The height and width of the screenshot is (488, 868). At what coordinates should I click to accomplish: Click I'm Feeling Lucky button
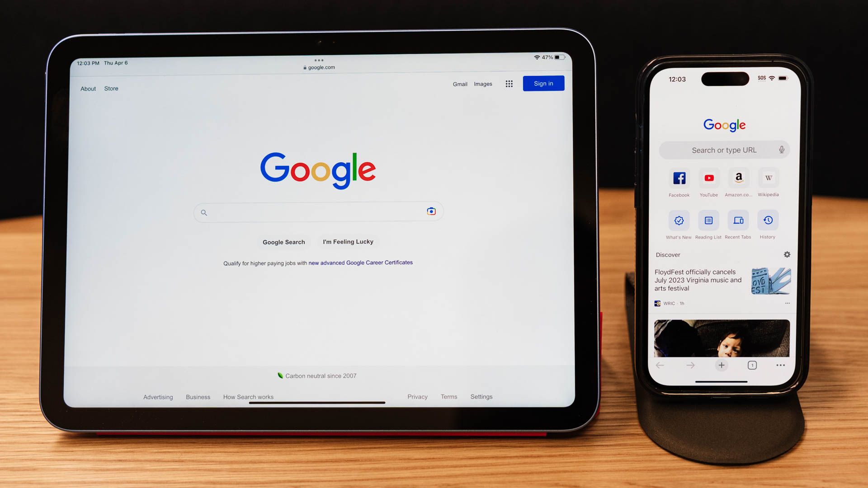(x=348, y=241)
